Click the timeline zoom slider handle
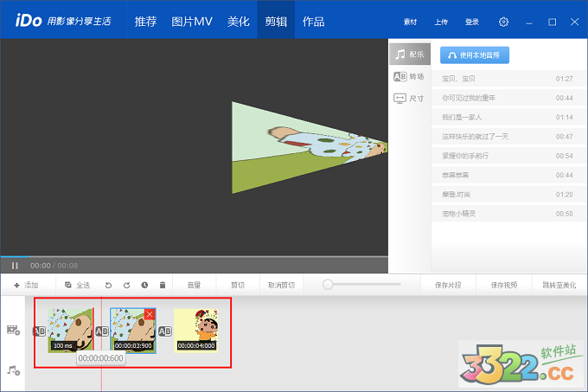 [x=329, y=284]
